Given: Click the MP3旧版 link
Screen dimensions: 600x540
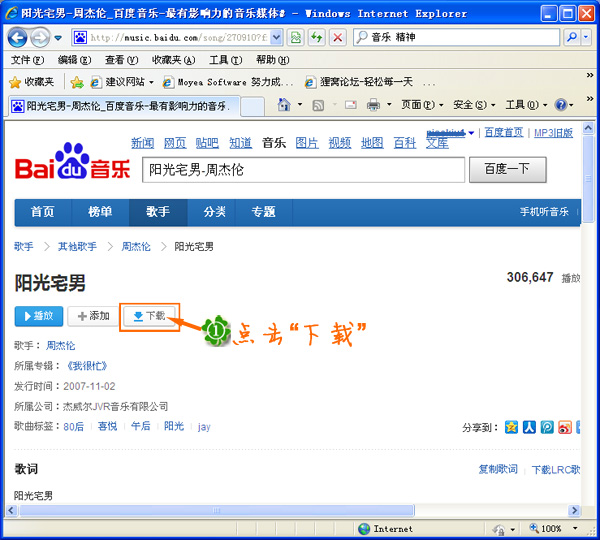Looking at the screenshot, I should (553, 133).
